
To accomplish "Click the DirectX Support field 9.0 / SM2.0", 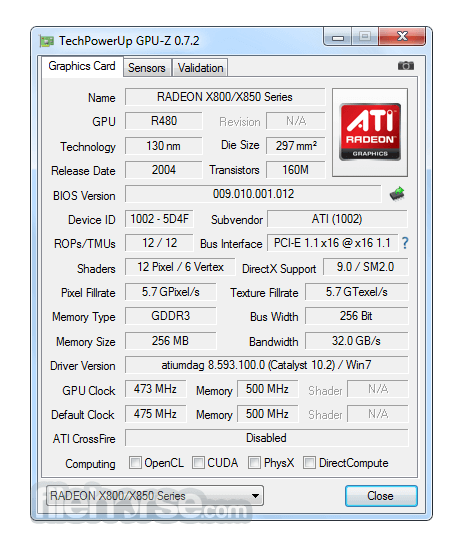I will (365, 267).
